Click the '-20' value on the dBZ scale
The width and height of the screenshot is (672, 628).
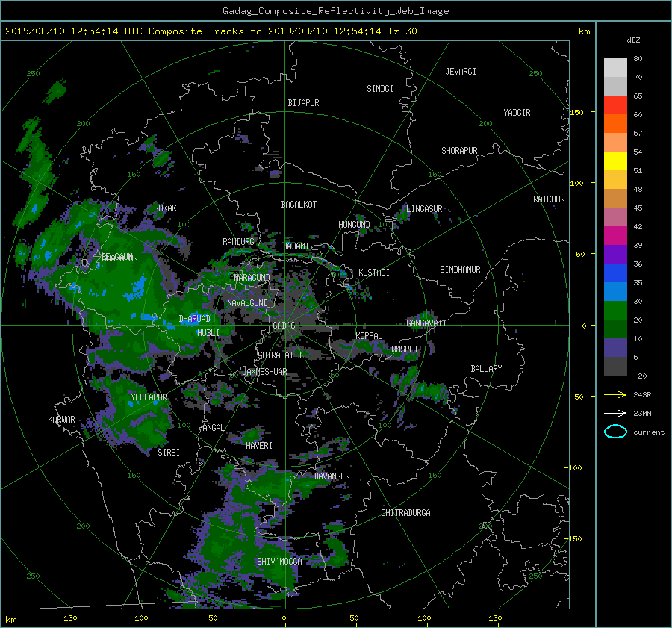coord(640,376)
